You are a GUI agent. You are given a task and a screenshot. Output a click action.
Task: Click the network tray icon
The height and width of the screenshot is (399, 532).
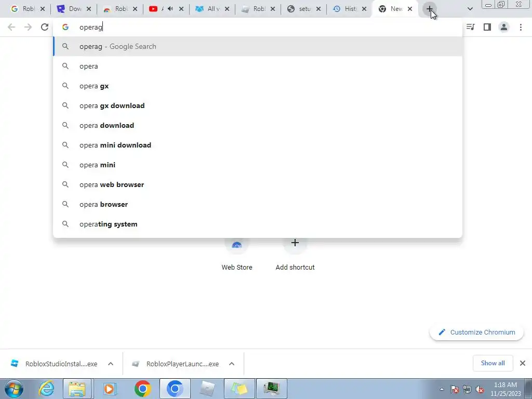(467, 389)
